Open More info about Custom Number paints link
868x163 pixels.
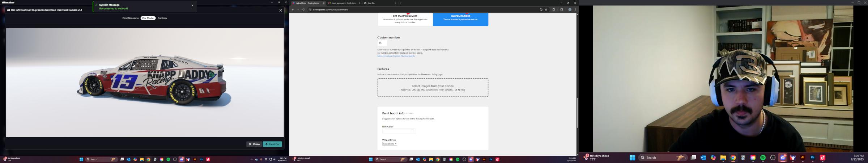click(396, 56)
